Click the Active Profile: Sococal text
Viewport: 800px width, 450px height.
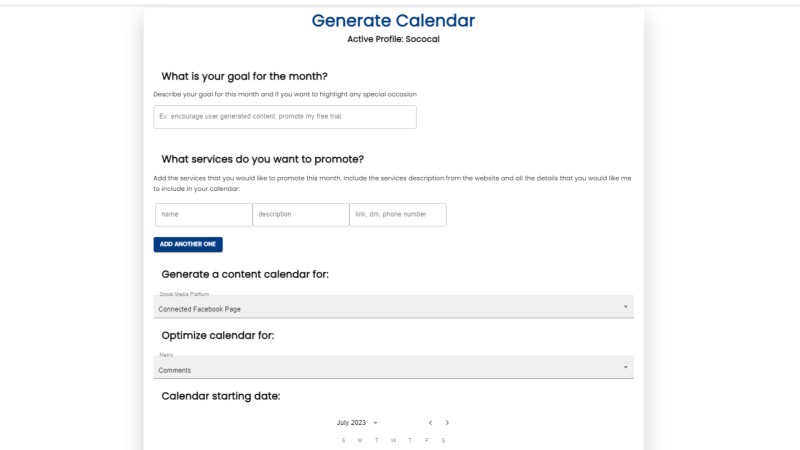(393, 39)
